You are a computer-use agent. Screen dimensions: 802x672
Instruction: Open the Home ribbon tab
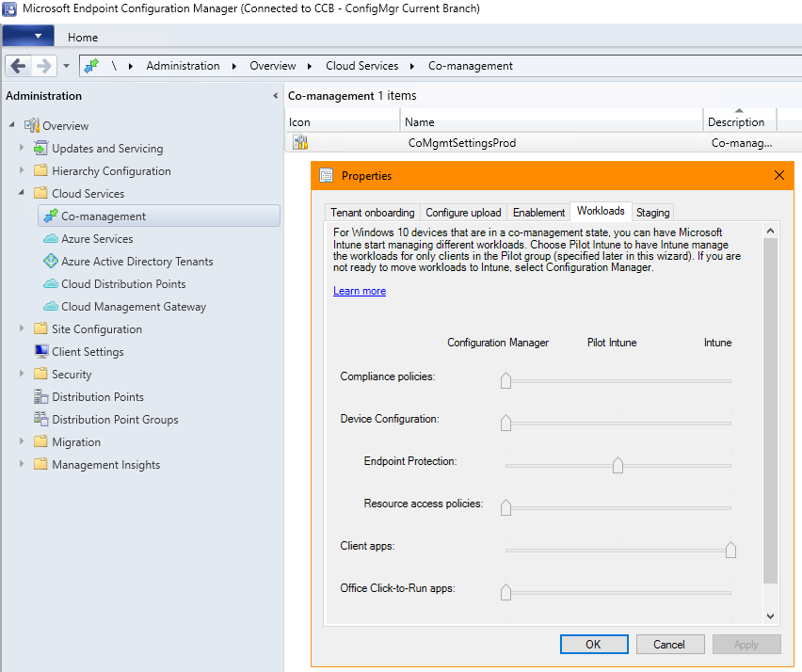(x=83, y=38)
